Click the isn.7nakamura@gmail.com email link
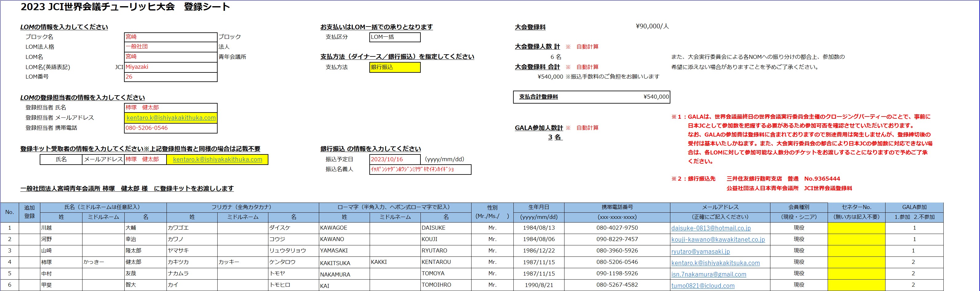 pyautogui.click(x=708, y=274)
